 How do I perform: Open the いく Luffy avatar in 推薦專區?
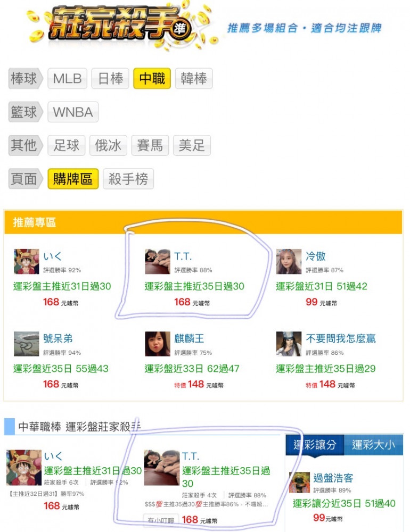26,262
